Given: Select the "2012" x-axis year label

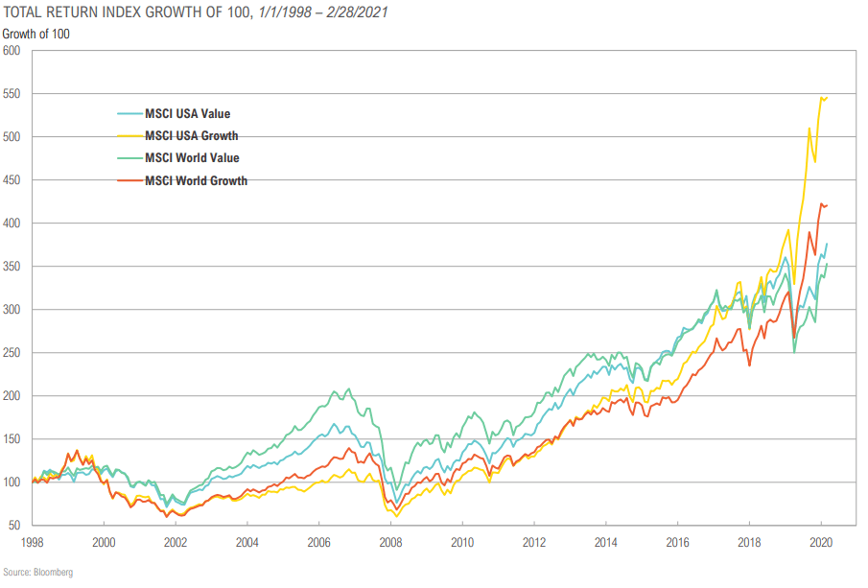Looking at the screenshot, I should 534,543.
